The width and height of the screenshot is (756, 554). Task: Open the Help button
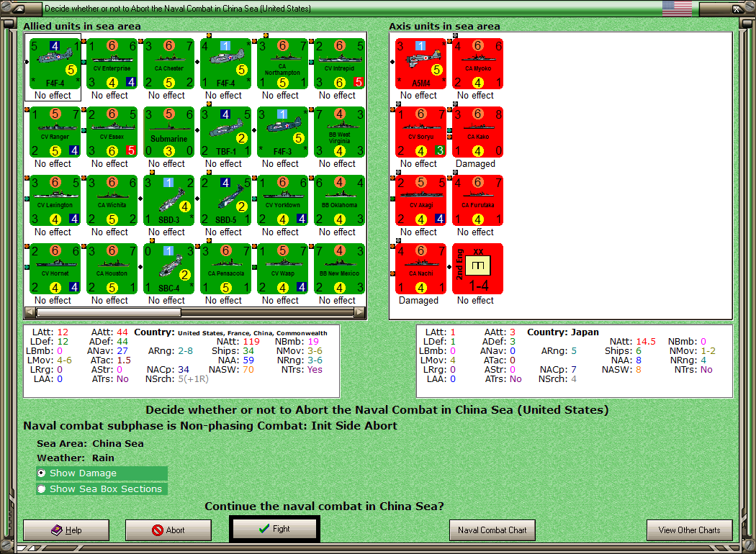pos(66,530)
